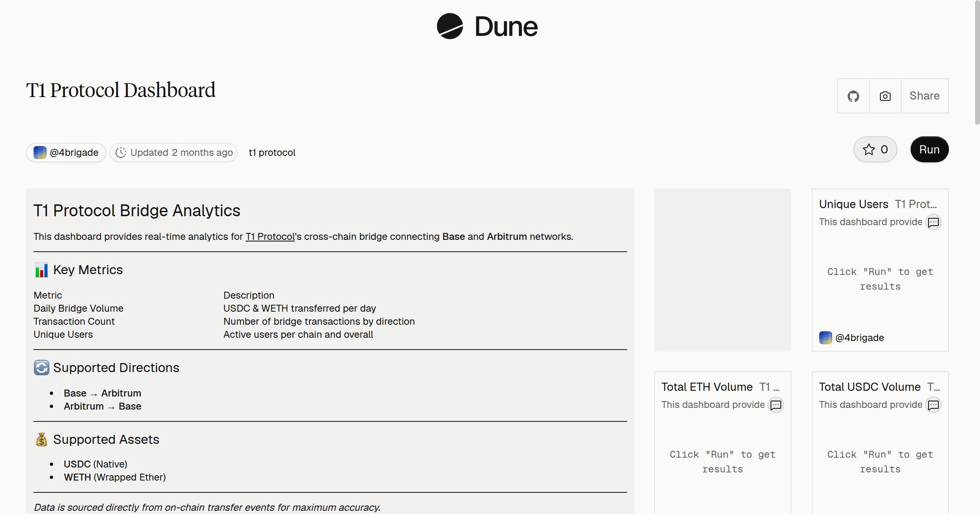
Task: Click the empty gray placeholder widget
Action: point(723,270)
